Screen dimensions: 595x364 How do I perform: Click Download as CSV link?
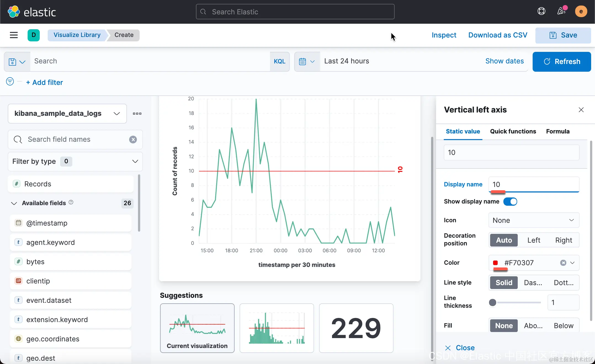498,35
